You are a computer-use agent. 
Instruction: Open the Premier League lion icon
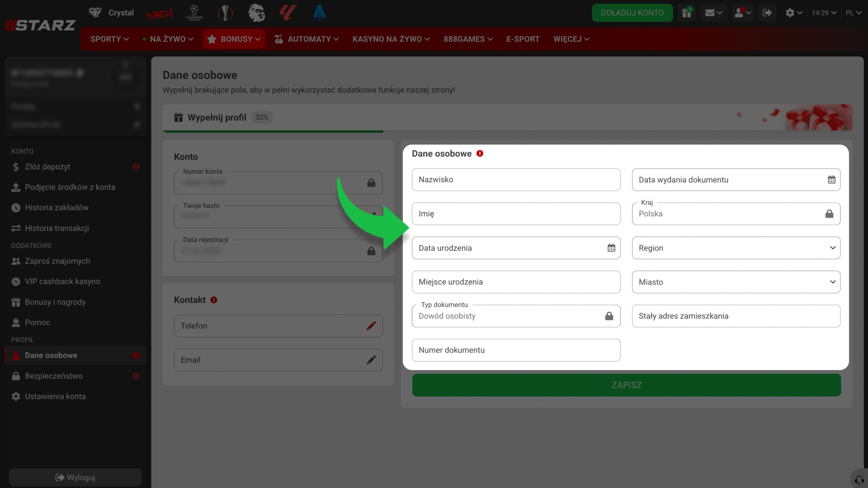point(256,13)
